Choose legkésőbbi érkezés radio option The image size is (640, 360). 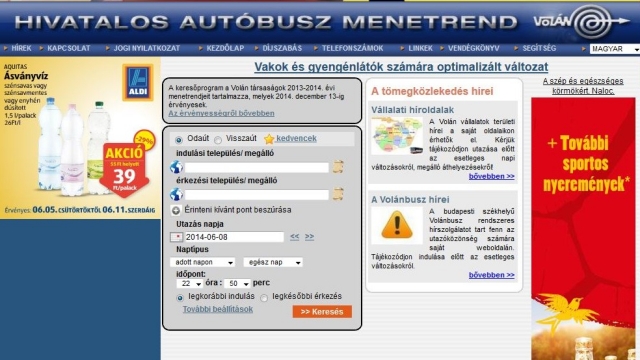coord(264,298)
